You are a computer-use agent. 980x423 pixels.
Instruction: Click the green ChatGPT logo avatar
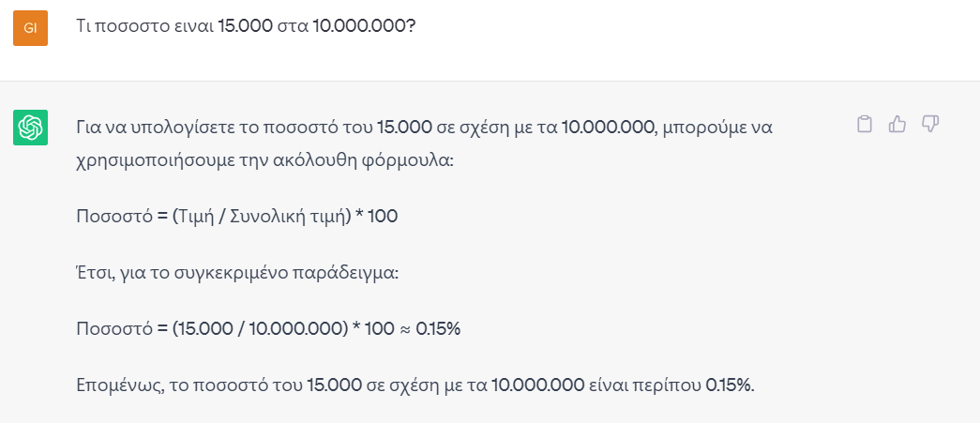tap(30, 128)
